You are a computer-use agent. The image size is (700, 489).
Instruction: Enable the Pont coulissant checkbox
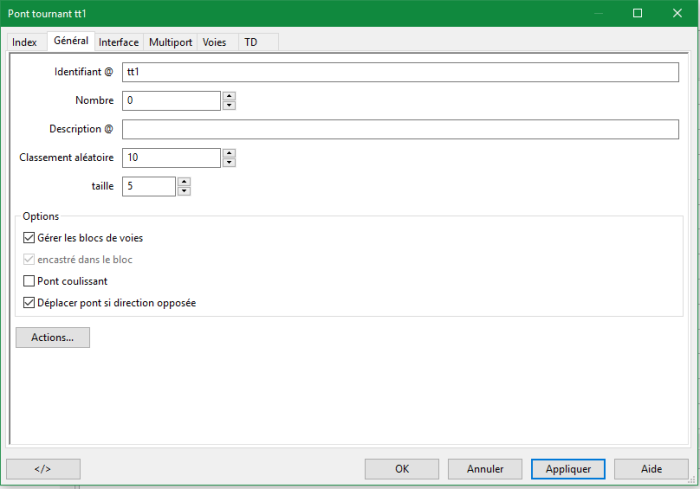(28, 281)
